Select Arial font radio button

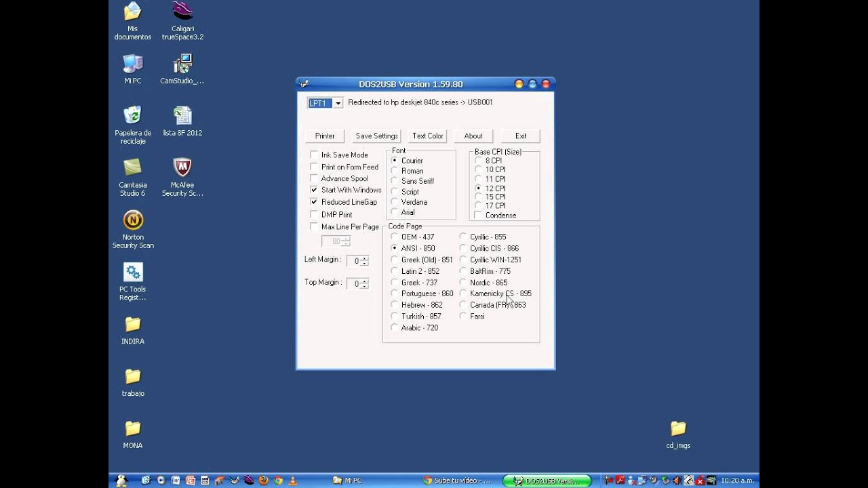395,212
